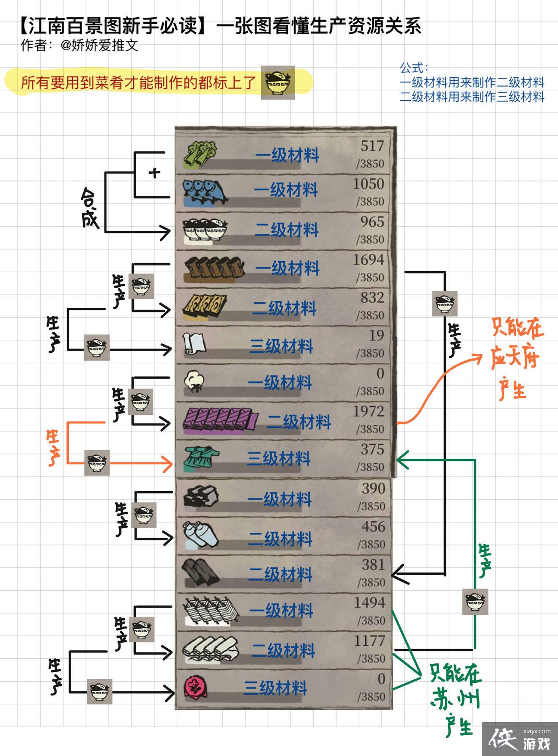This screenshot has height=756, width=558.
Task: Click the 1972 count in the purple cloth row
Action: (x=369, y=411)
